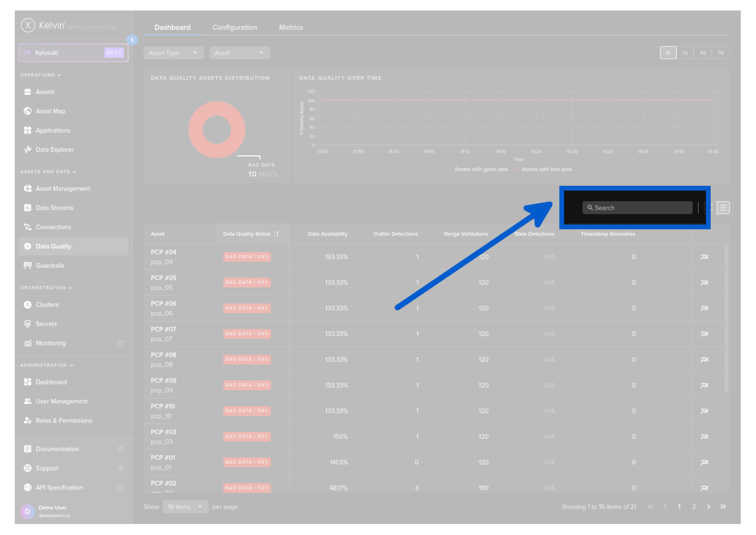This screenshot has height=535, width=756.
Task: Collapse the sidebar with the arrow button
Action: point(132,40)
